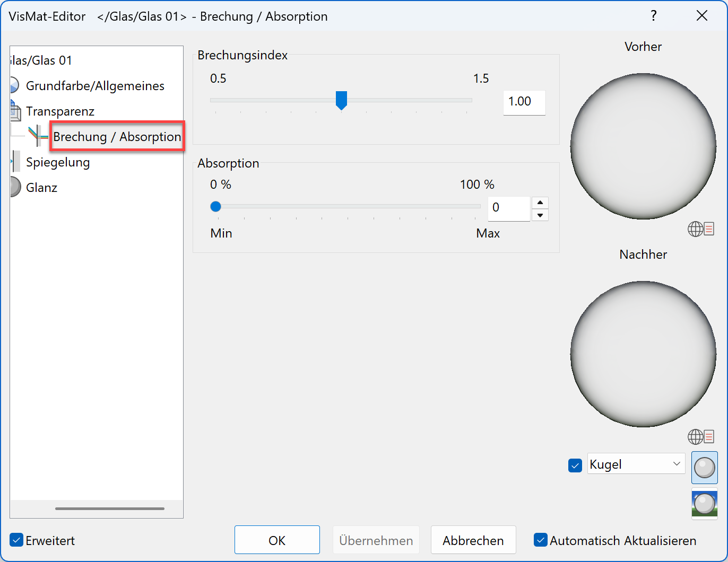The width and height of the screenshot is (728, 562).
Task: Click the Grundfarbe/Allgemeines sphere icon
Action: coord(14,85)
